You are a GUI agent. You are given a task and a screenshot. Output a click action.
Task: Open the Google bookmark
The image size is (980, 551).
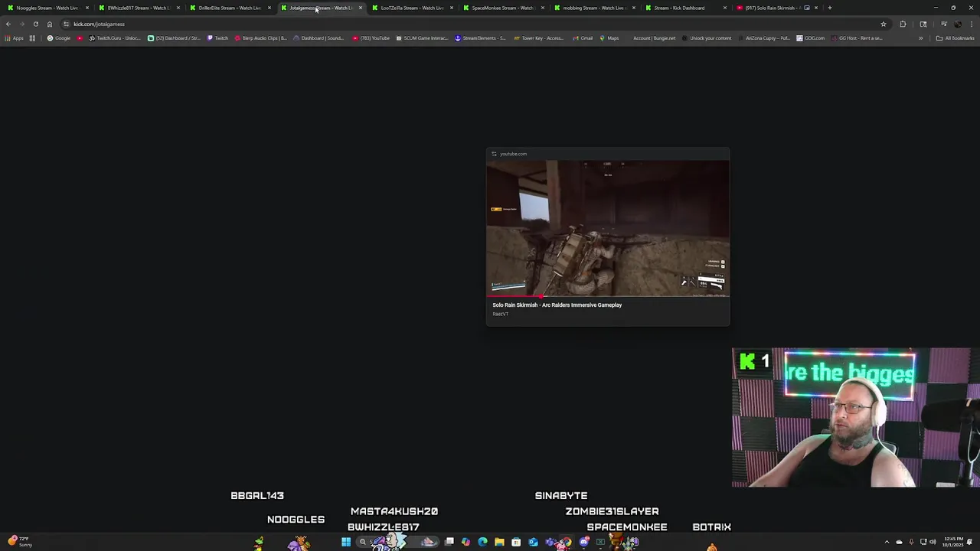click(59, 38)
